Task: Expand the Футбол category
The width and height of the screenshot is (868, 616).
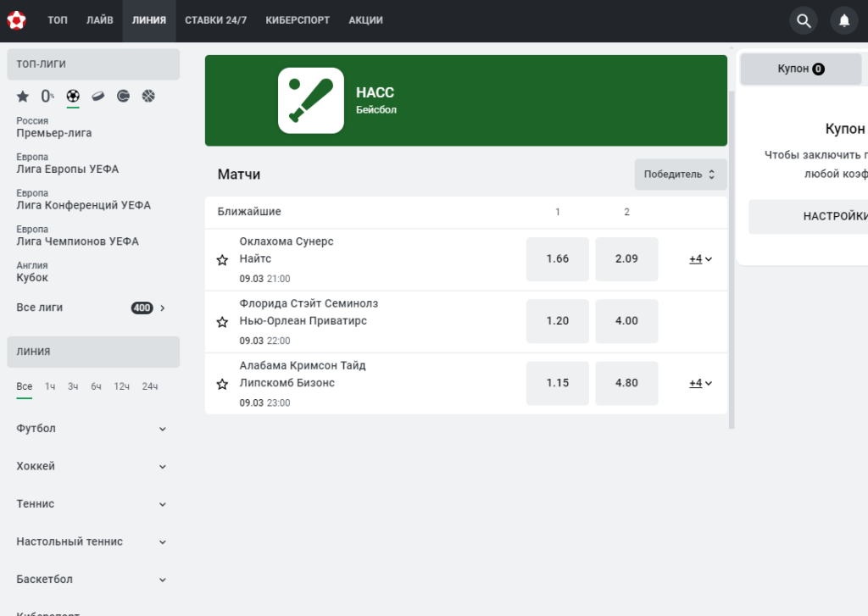Action: [x=92, y=429]
